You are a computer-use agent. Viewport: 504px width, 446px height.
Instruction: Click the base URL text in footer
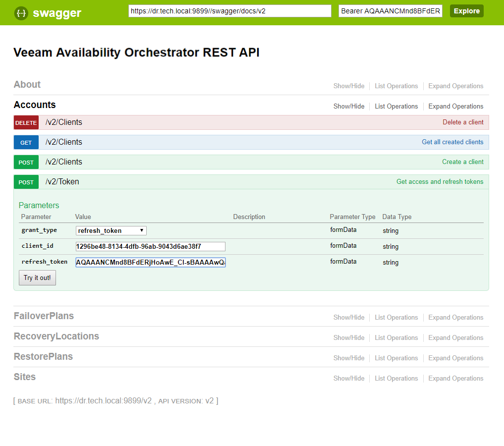103,401
